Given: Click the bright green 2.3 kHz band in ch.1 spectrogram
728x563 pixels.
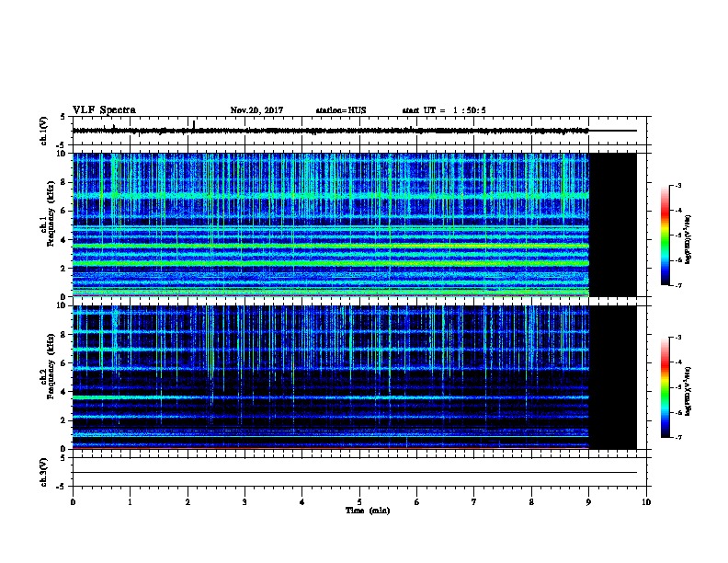Looking at the screenshot, I should point(331,263).
